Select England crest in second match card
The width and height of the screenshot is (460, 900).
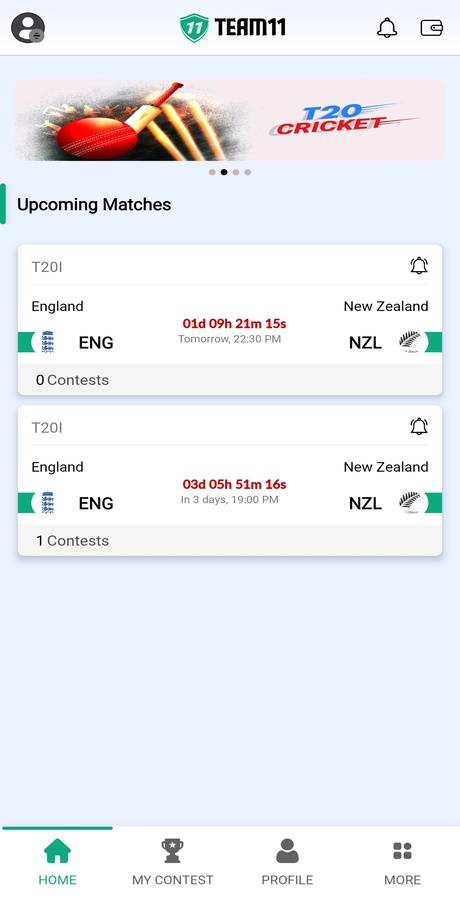pos(48,503)
